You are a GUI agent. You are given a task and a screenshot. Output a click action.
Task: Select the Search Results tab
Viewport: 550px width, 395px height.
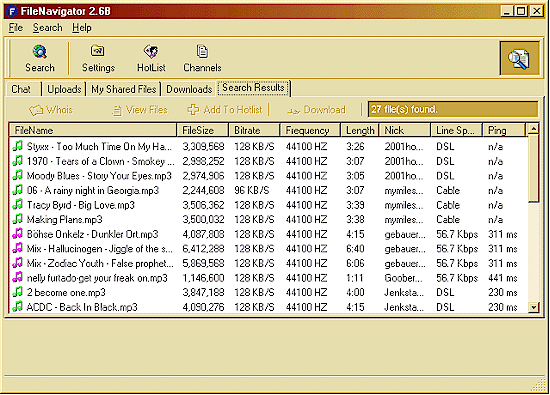(x=253, y=88)
